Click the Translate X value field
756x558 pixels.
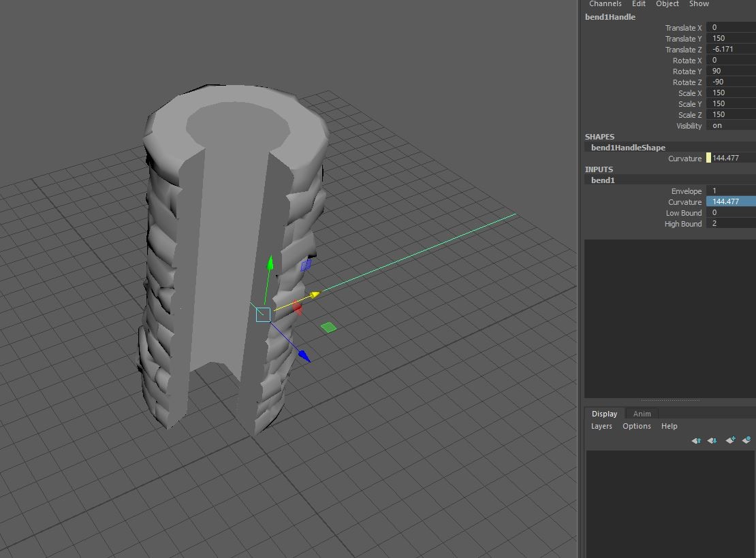pos(731,27)
